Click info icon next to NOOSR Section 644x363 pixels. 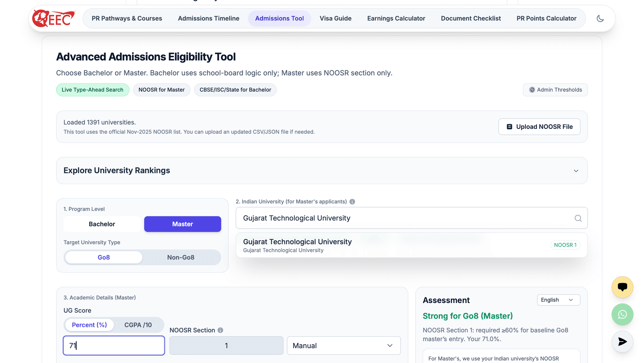pos(220,330)
